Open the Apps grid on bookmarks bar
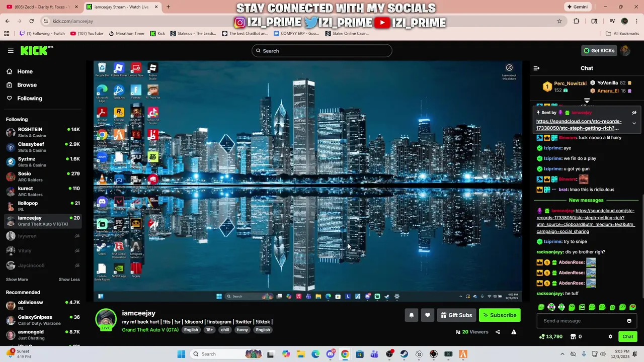 7,34
